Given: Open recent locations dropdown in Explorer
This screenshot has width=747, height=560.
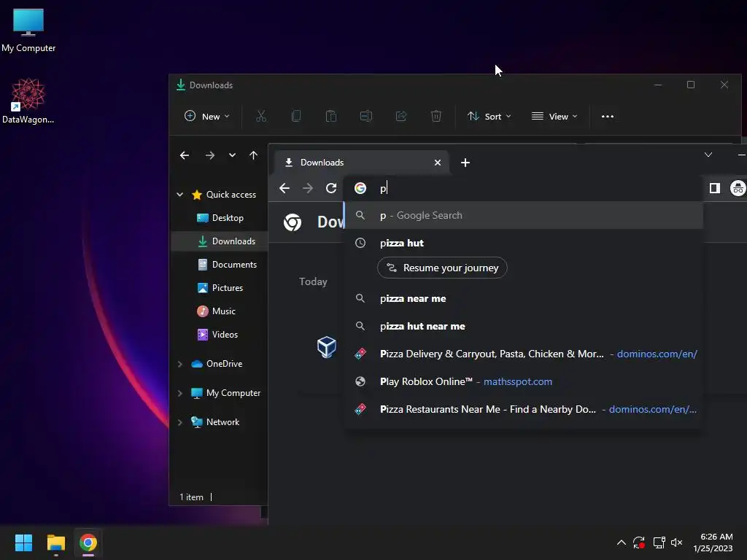Looking at the screenshot, I should (x=232, y=155).
